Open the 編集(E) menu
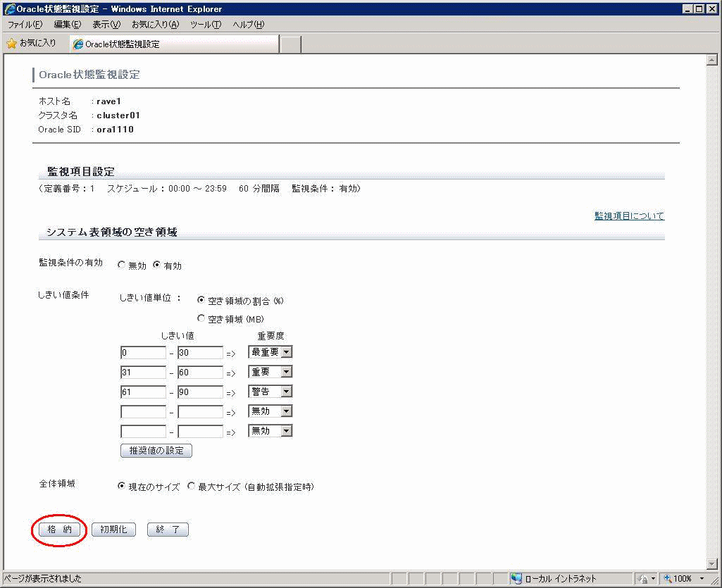The height and width of the screenshot is (588, 722). pyautogui.click(x=68, y=25)
